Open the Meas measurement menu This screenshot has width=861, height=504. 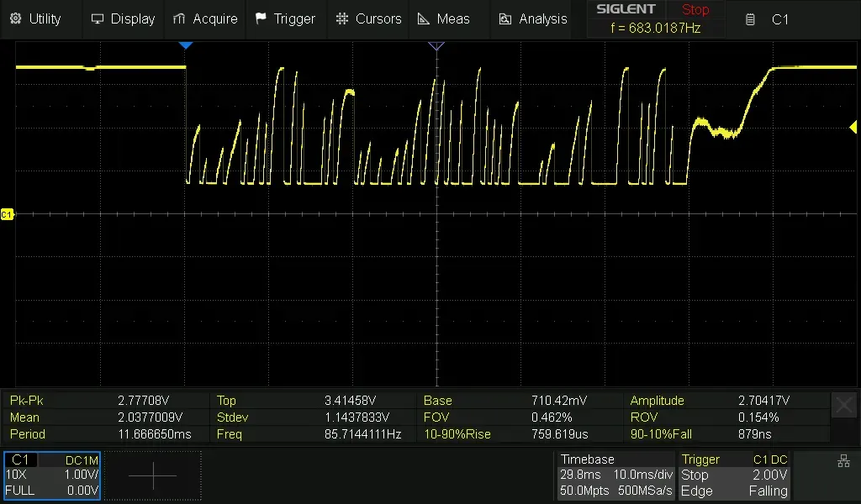(443, 18)
